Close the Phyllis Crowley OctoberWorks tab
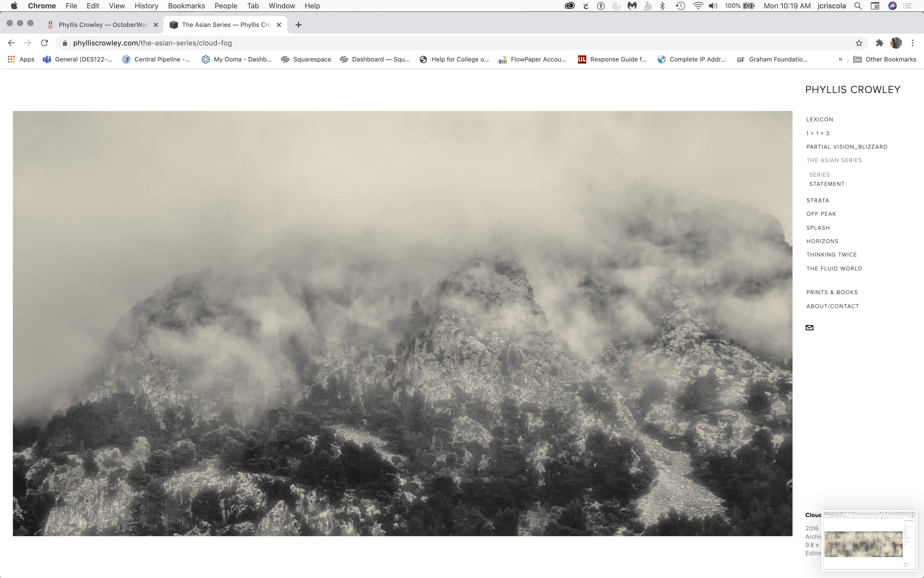 (156, 25)
